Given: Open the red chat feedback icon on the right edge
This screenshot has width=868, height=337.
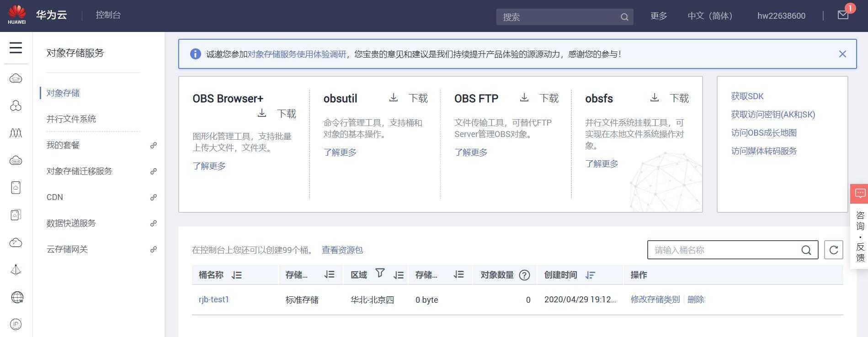Looking at the screenshot, I should 859,194.
